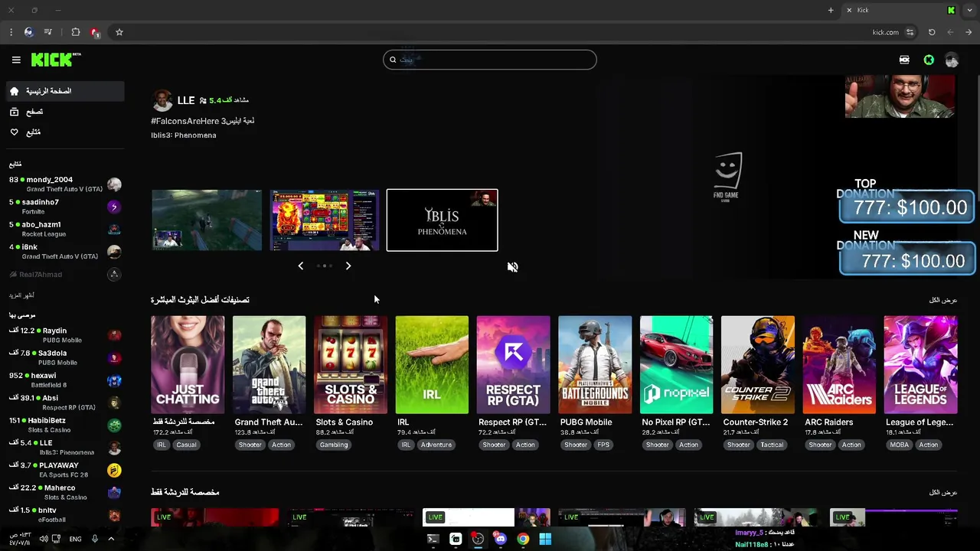
Task: Open i6nk channel in sidebar
Action: point(65,252)
